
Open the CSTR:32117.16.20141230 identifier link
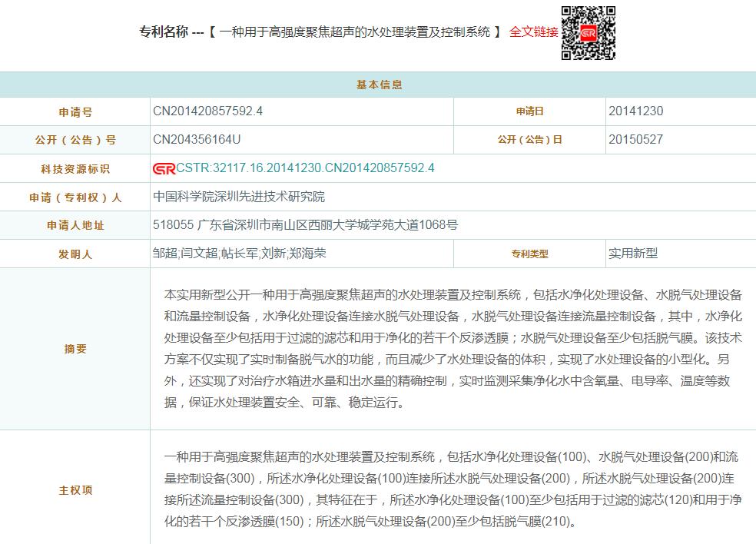pos(305,168)
